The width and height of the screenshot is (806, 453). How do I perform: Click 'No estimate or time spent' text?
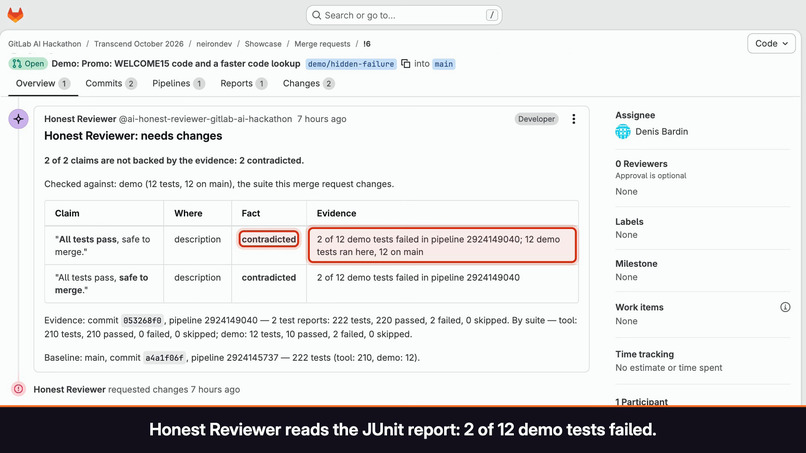coord(669,368)
